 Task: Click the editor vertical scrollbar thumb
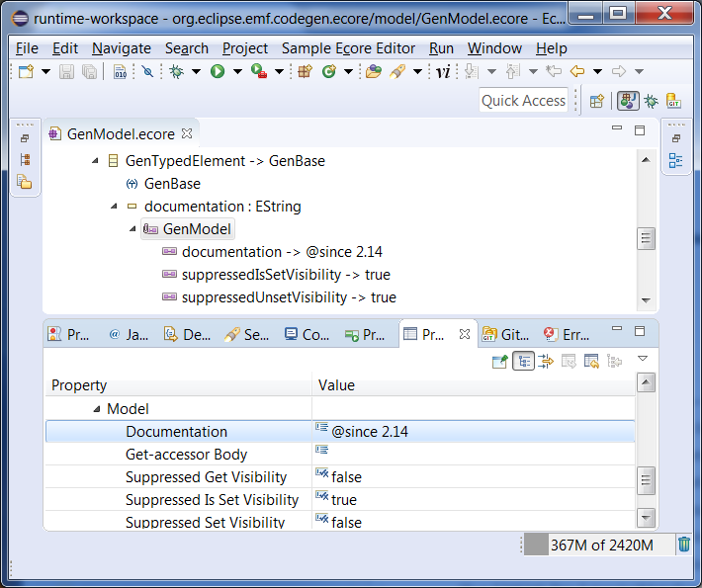[x=646, y=238]
